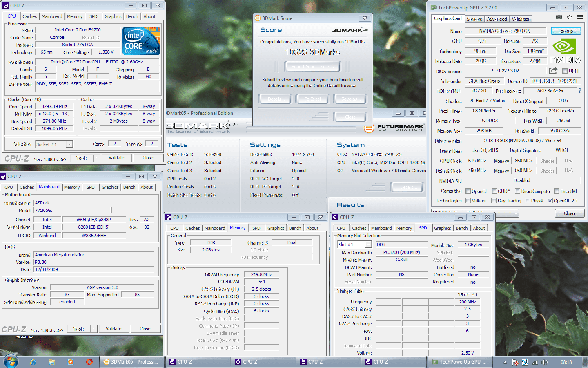Open About tab in the CPU-Z Mainboard window

[x=147, y=187]
